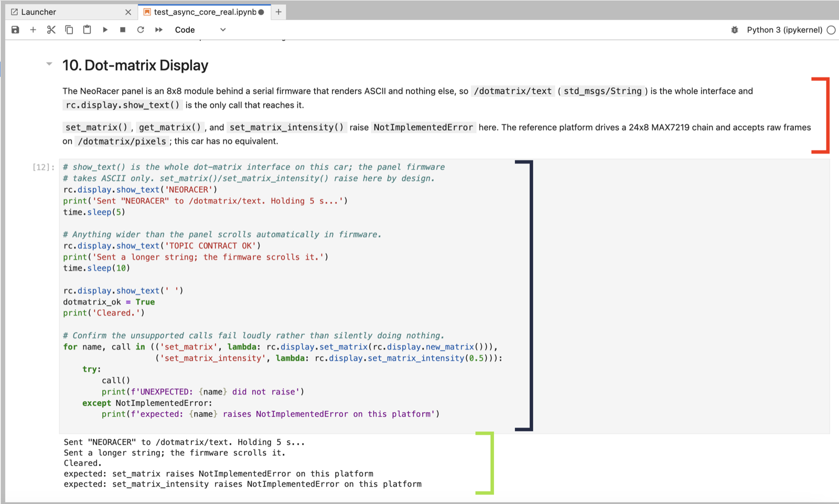Paste cell from clipboard
839x504 pixels.
87,30
